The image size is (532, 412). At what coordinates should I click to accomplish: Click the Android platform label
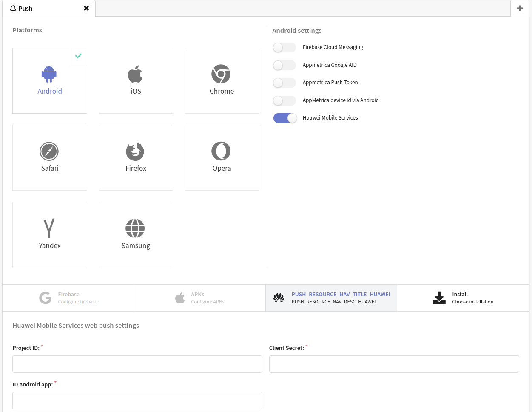coord(50,91)
